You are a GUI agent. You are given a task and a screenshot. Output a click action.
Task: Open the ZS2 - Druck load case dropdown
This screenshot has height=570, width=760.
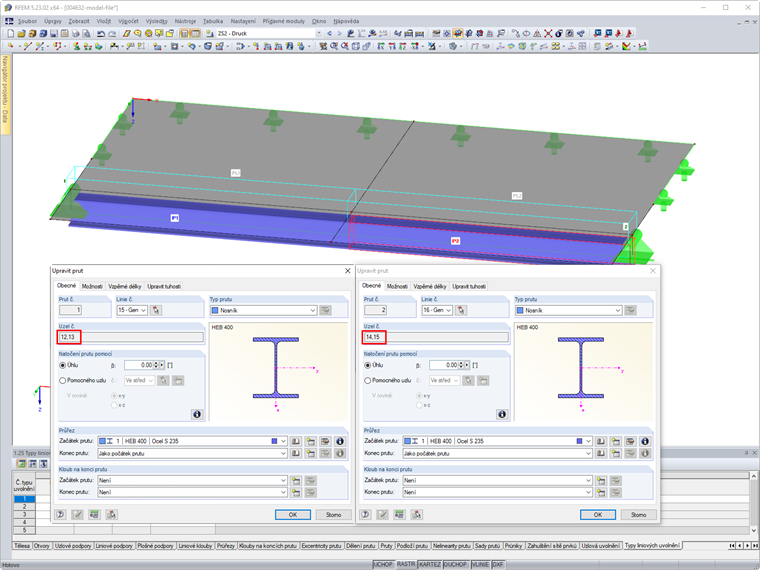[x=318, y=33]
